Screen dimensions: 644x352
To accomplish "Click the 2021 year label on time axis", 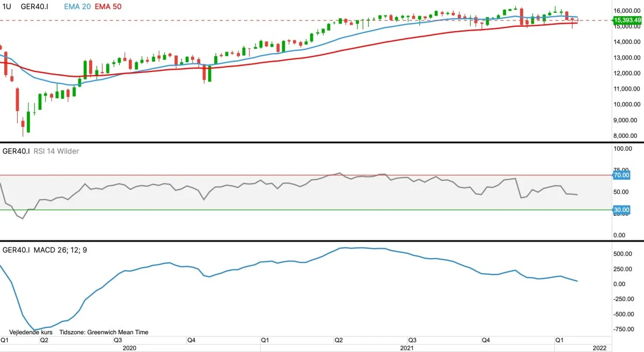I will coord(407,348).
